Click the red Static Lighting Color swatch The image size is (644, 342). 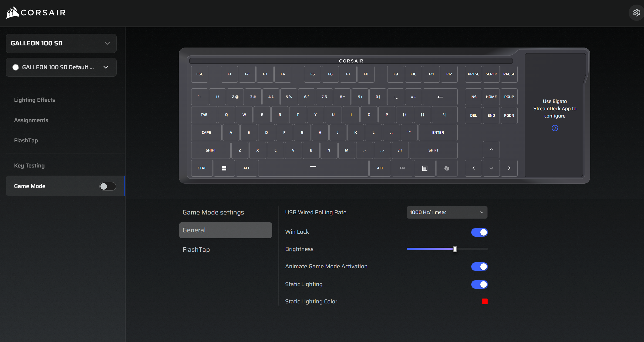point(485,301)
